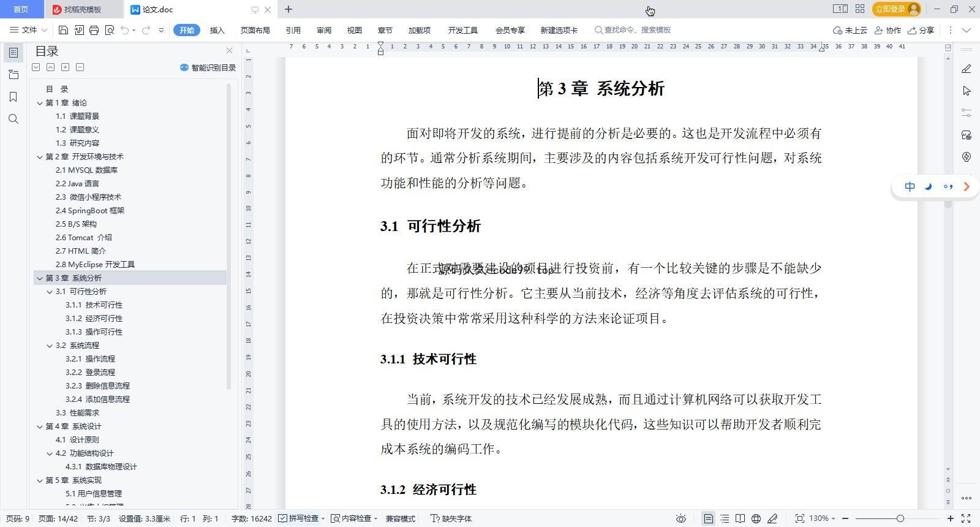
Task: Toggle the spell check checkbox
Action: pos(283,518)
